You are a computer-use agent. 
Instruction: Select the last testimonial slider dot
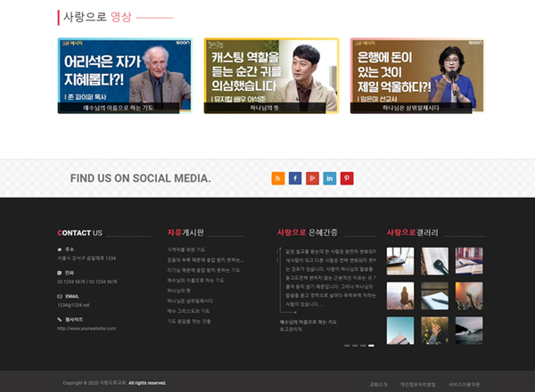(x=371, y=345)
